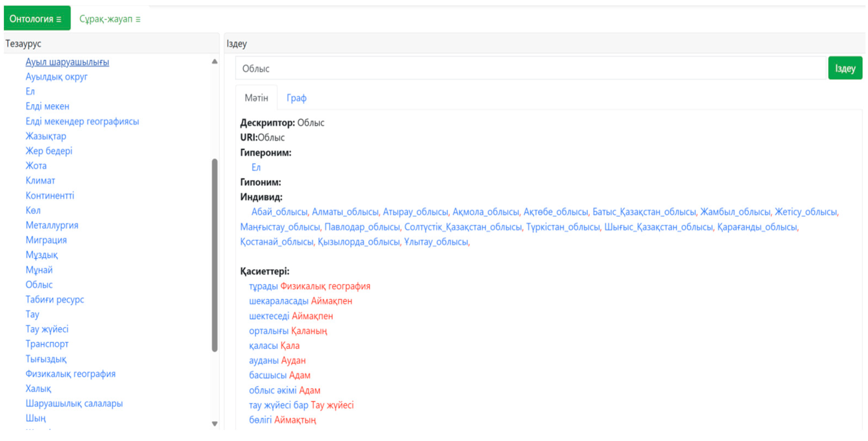Open Ауыл шаруашылығы in thesaurus

[x=67, y=62]
